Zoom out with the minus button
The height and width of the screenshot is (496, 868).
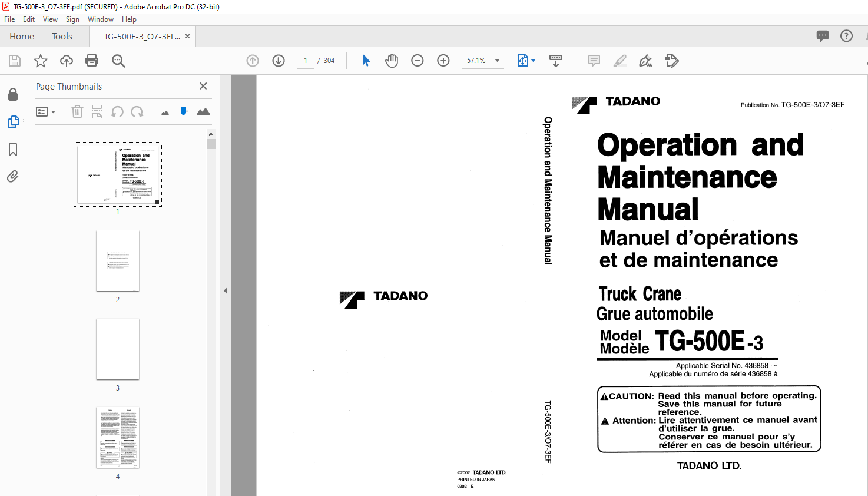418,61
